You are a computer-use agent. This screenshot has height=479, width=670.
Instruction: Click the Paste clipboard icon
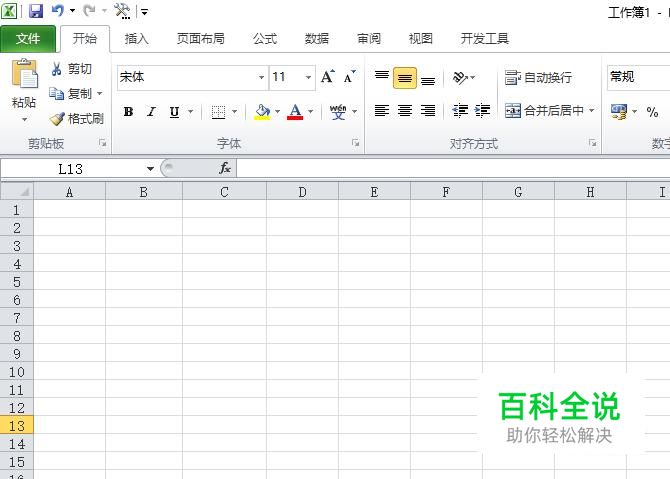24,73
